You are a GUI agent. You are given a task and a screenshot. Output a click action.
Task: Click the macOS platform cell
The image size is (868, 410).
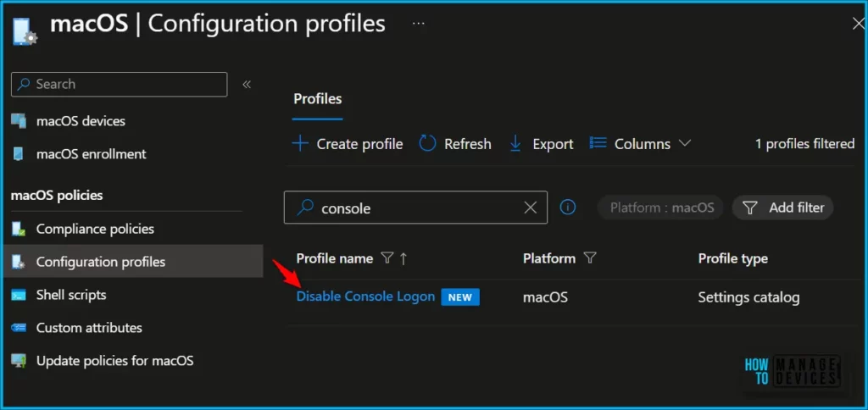[x=545, y=297]
